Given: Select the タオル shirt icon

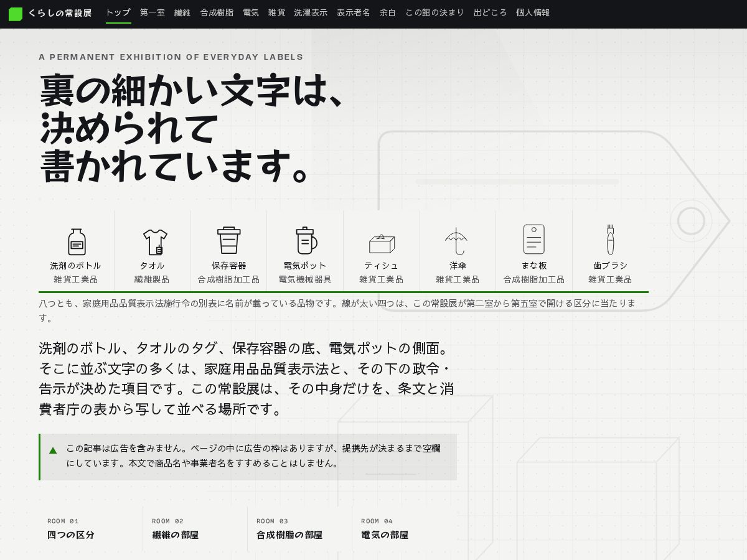Looking at the screenshot, I should 155,242.
